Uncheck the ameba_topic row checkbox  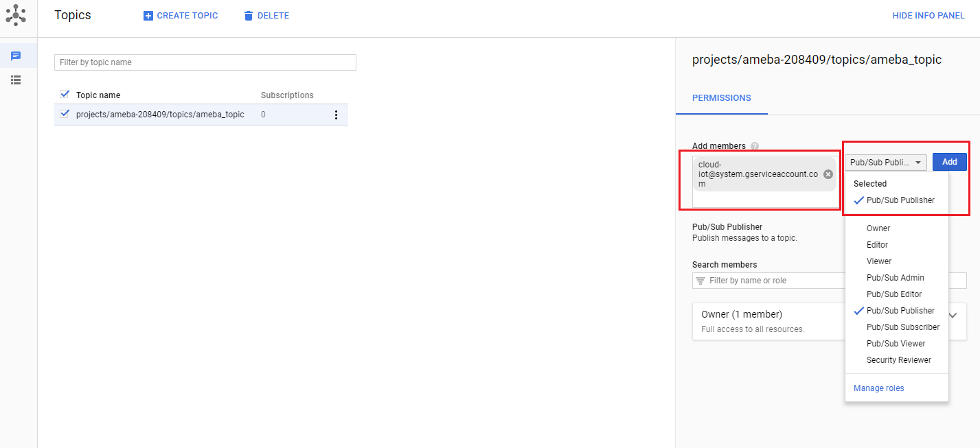pos(65,114)
